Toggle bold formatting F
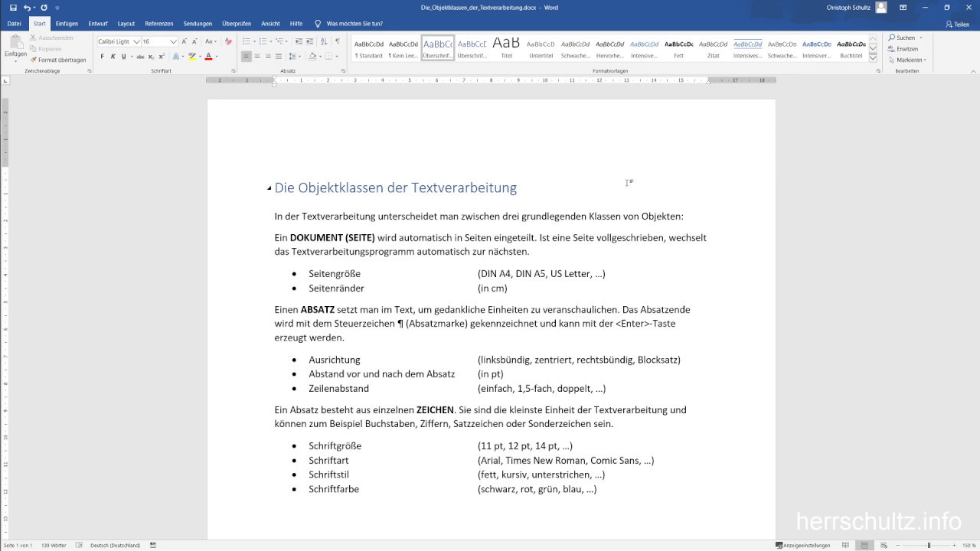The image size is (980, 551). point(102,57)
